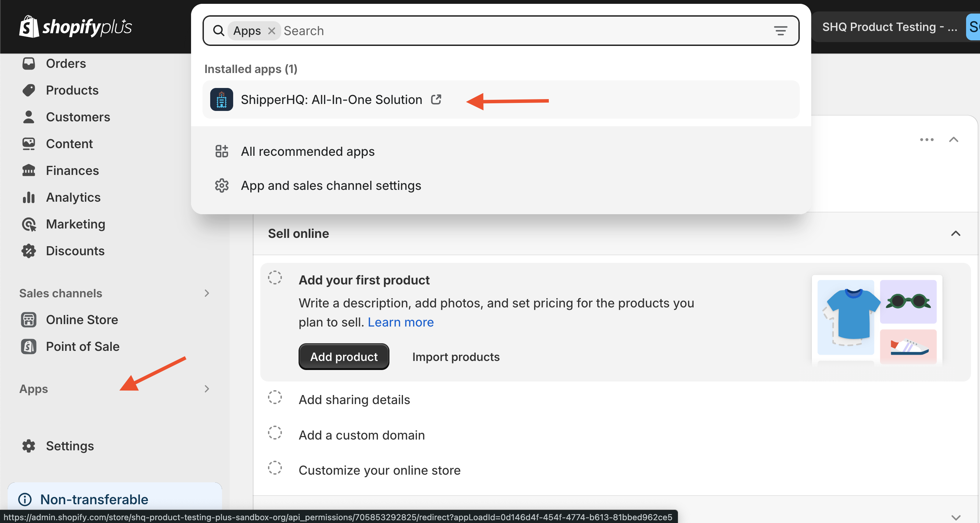This screenshot has height=523, width=980.
Task: Check the Add sharing details circle
Action: 275,397
